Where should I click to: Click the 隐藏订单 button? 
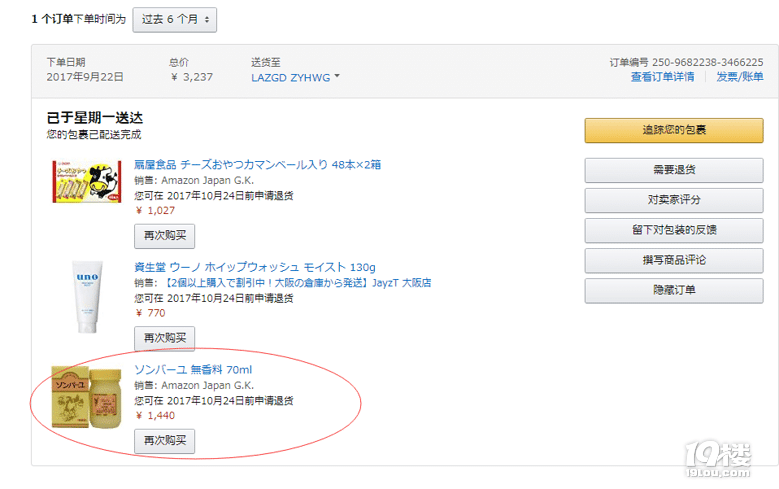tap(674, 290)
